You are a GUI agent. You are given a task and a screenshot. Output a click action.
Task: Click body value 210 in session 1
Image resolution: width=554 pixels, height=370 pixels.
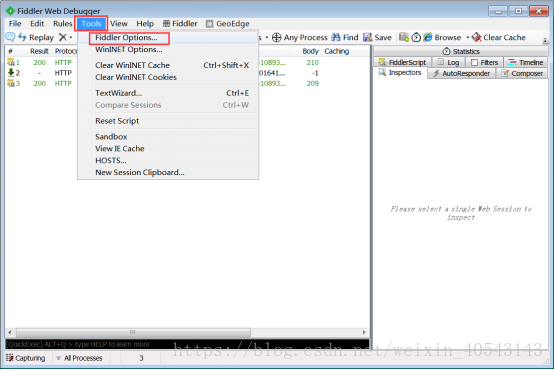(x=312, y=62)
